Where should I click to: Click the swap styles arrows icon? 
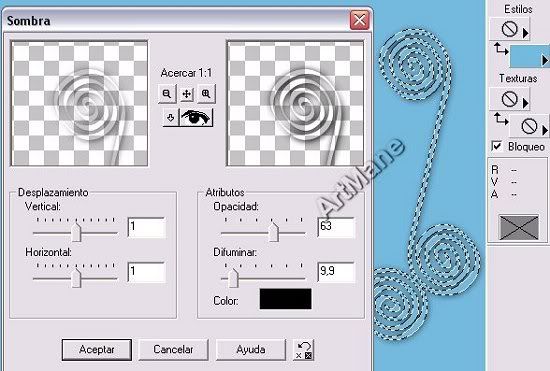[501, 49]
